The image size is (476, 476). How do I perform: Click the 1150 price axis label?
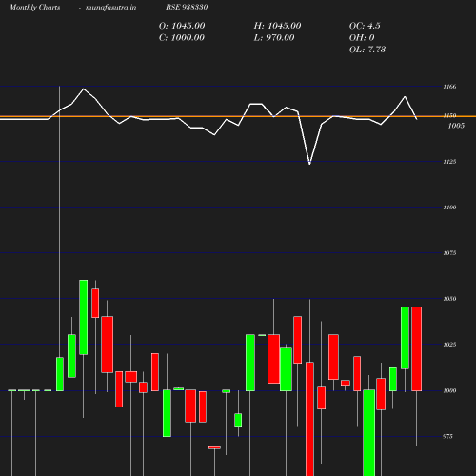[449, 115]
